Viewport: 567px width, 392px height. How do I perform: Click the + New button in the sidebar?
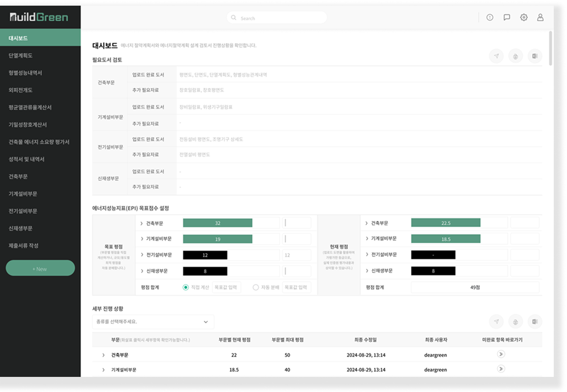tap(40, 267)
